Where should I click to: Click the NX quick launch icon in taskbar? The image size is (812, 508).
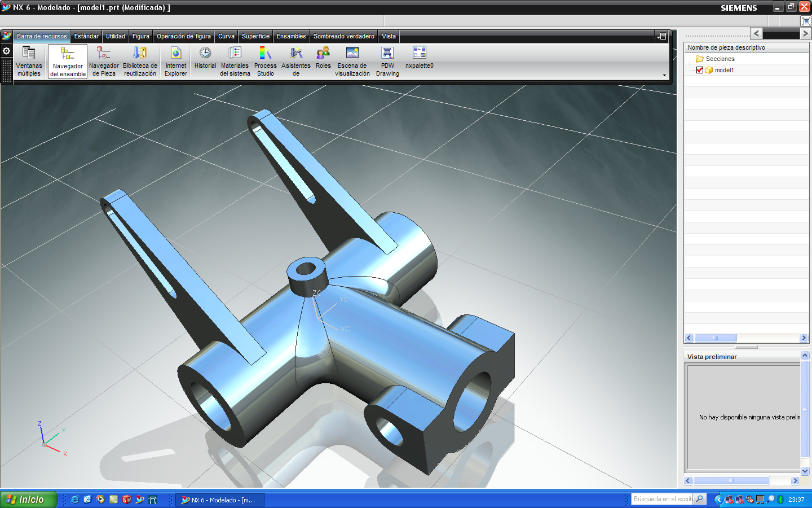tap(140, 500)
